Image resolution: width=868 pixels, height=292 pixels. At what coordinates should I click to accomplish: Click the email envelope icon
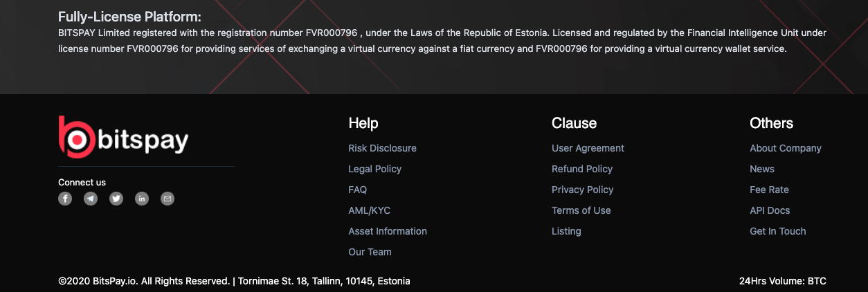[168, 199]
